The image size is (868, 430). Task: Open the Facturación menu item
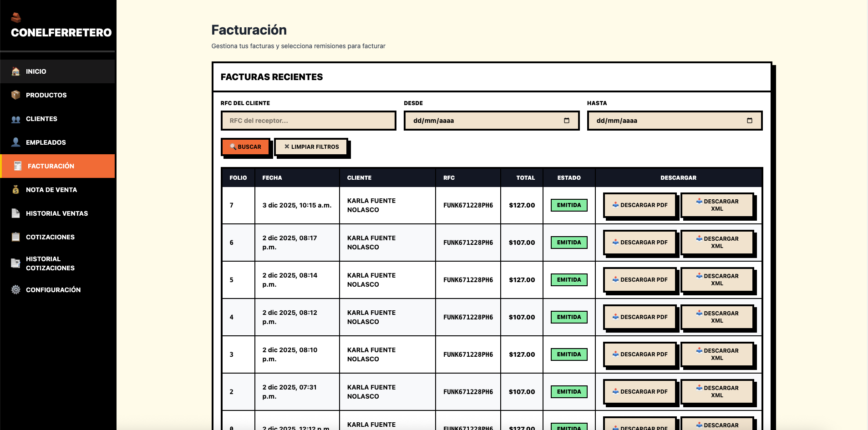pyautogui.click(x=51, y=166)
